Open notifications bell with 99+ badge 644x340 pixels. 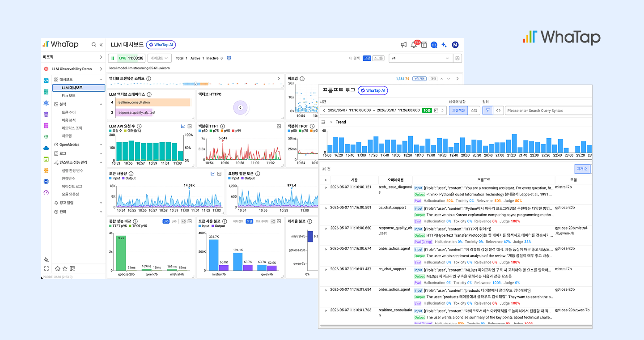click(x=414, y=45)
